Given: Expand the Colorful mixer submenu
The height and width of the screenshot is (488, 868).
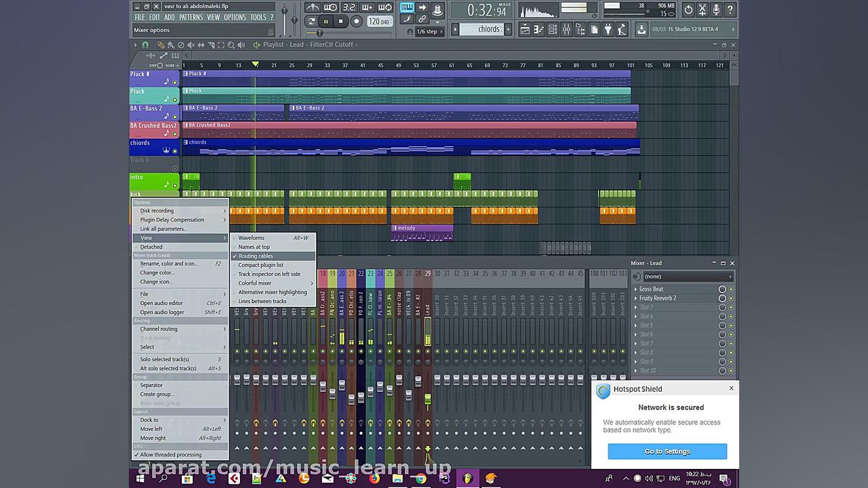Looking at the screenshot, I should (x=255, y=283).
